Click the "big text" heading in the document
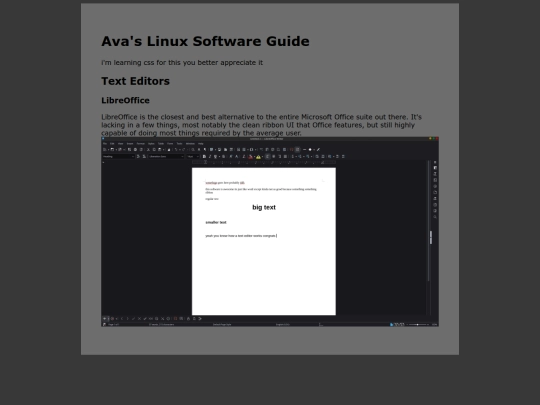The image size is (540, 405). [x=264, y=207]
